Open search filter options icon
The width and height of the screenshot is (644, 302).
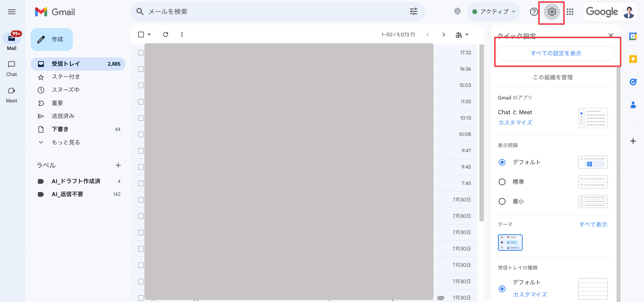413,12
